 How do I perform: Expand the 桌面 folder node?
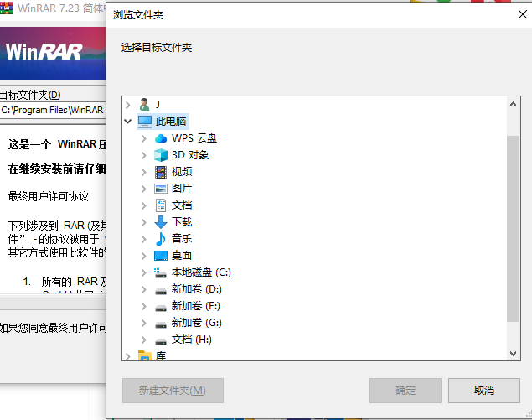(x=144, y=256)
